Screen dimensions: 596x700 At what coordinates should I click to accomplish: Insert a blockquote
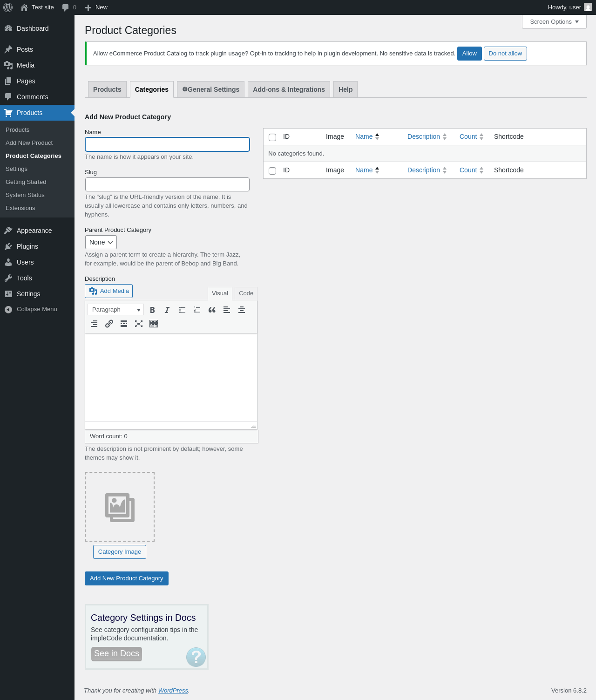pos(212,310)
